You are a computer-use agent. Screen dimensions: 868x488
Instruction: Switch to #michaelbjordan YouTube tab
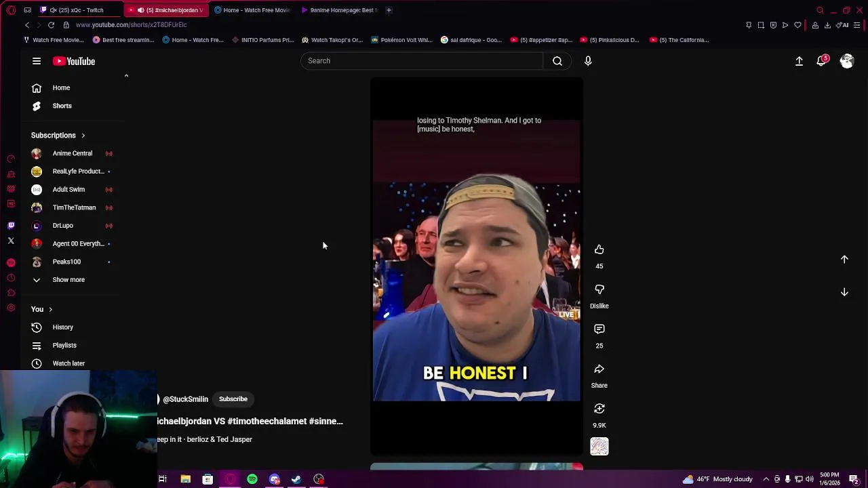pos(166,10)
